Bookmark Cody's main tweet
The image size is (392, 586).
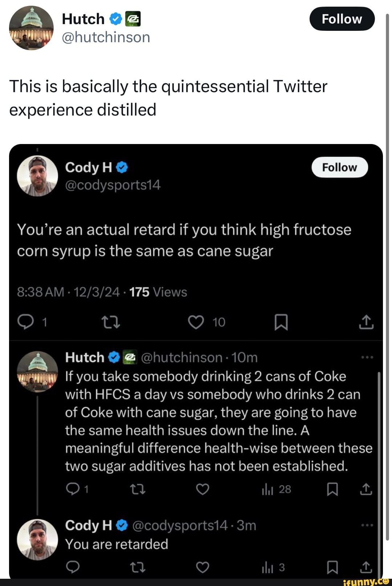(281, 322)
